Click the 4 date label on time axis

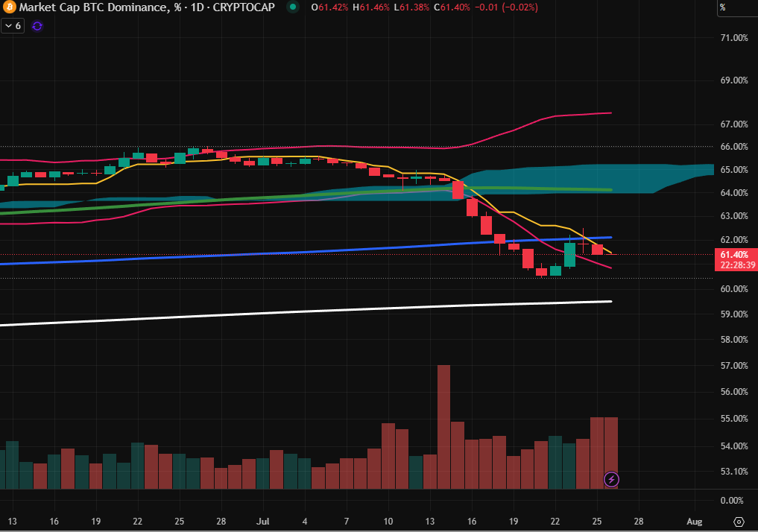[x=305, y=522]
